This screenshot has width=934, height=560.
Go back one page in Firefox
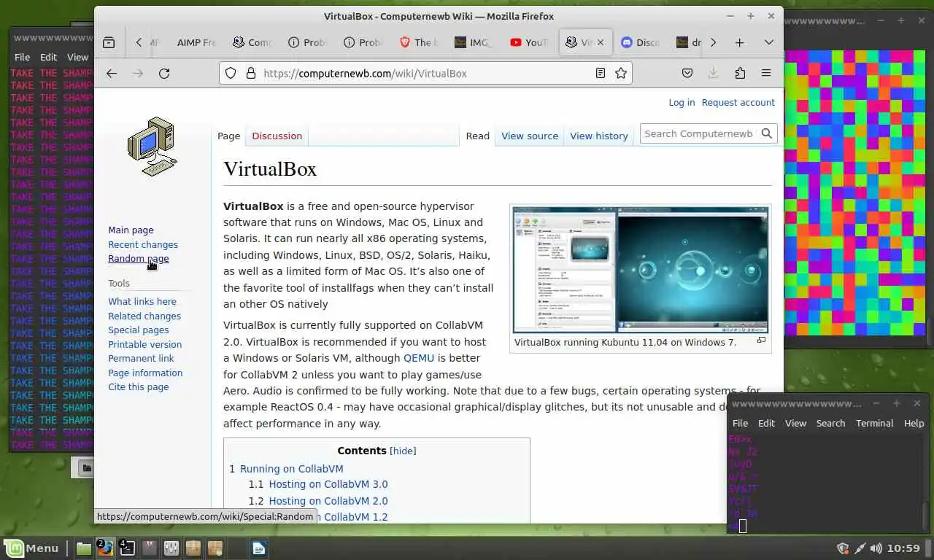(x=111, y=73)
